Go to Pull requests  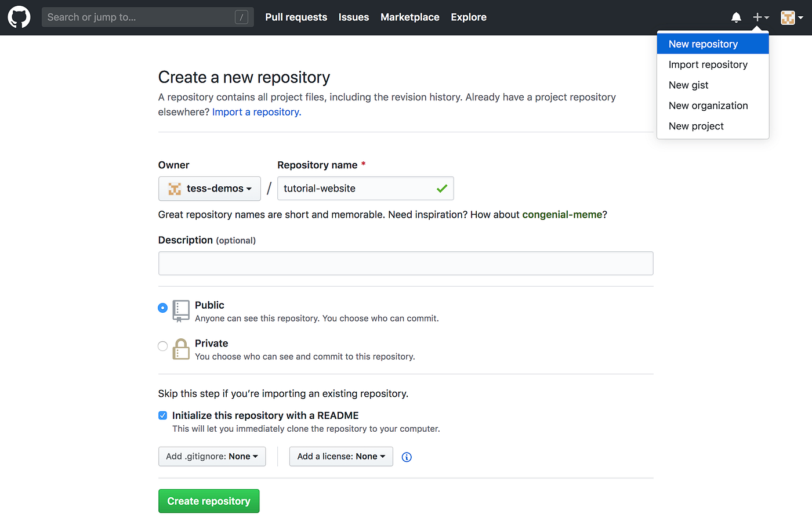tap(296, 17)
